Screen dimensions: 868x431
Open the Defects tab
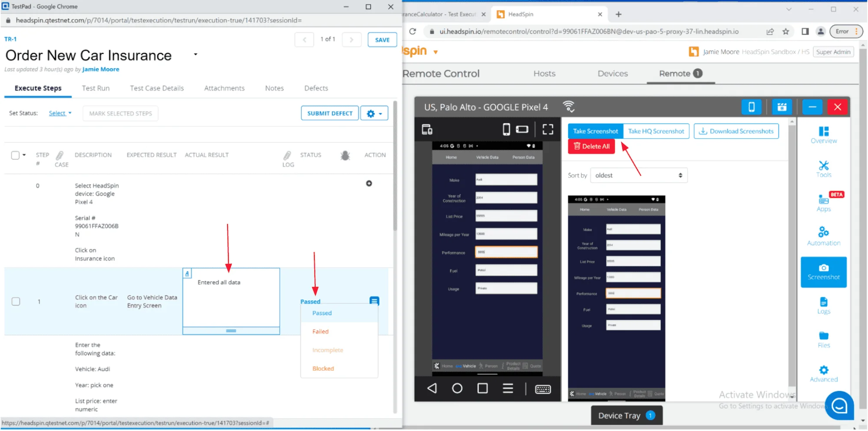tap(316, 88)
